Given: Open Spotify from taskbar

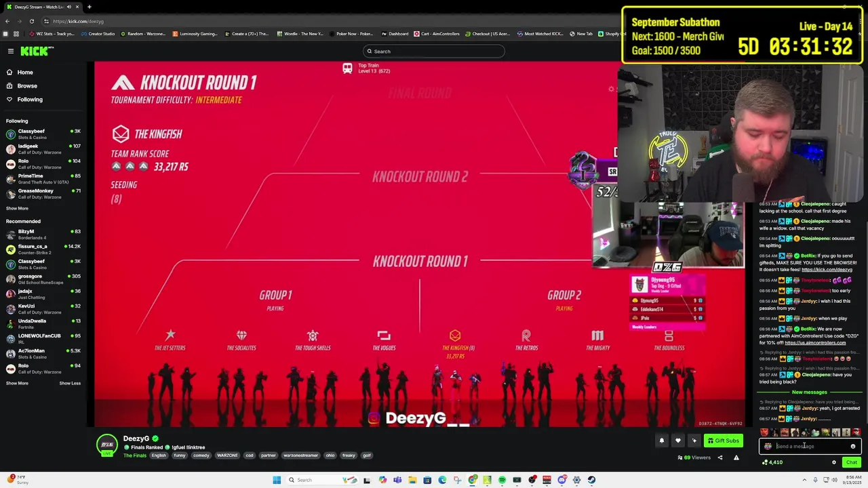Looking at the screenshot, I should [x=502, y=480].
